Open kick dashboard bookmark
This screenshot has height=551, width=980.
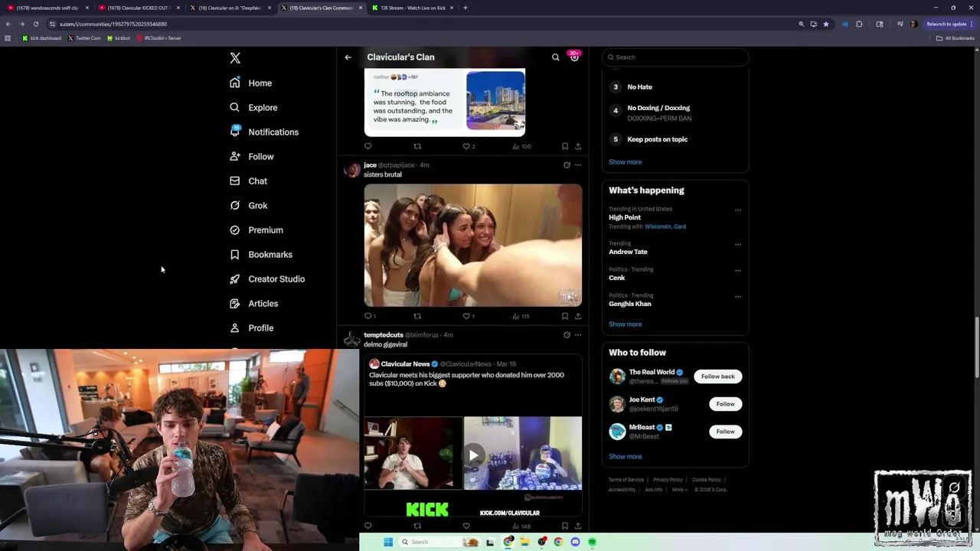click(x=41, y=38)
